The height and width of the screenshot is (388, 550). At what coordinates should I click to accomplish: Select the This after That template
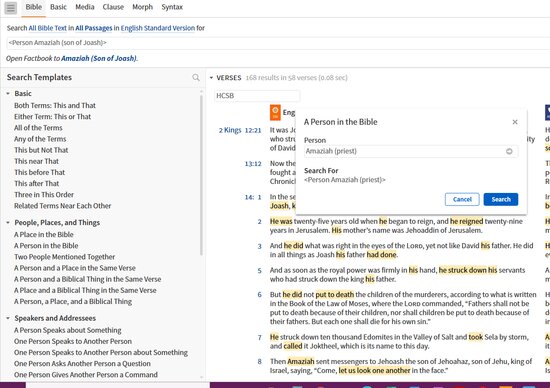tap(36, 183)
